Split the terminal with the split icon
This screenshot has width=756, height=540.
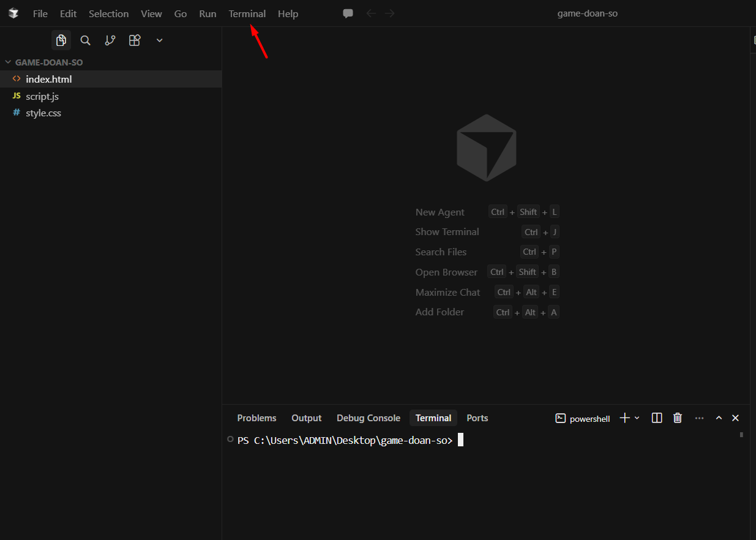point(657,418)
